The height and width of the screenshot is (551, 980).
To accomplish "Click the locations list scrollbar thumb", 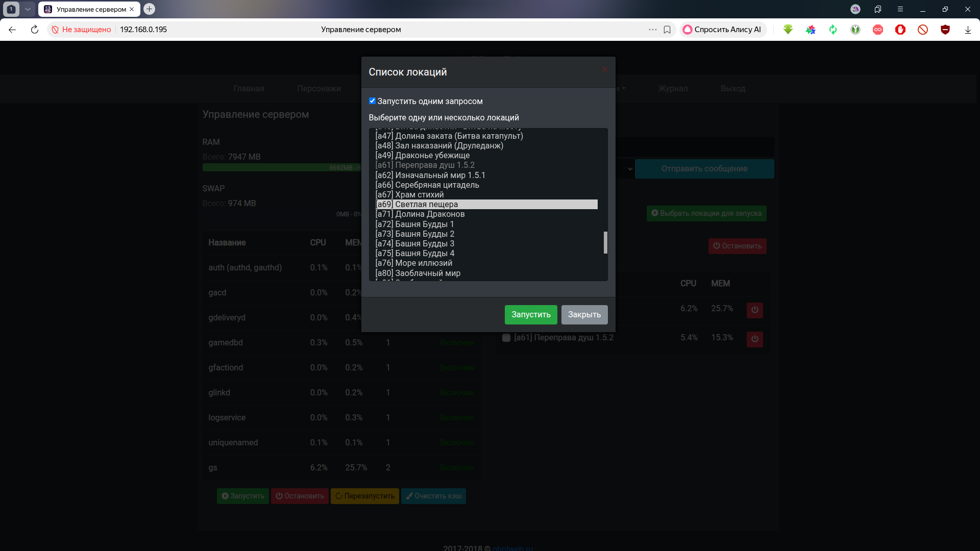I will [605, 243].
